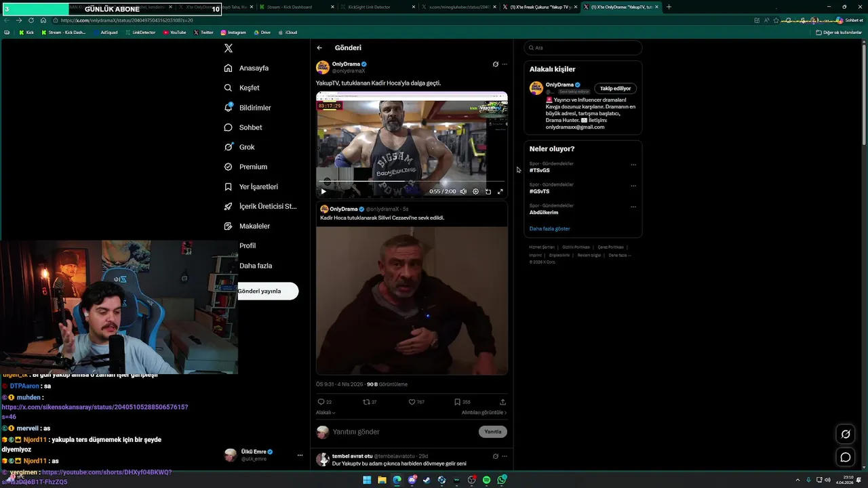Viewport: 868px width, 488px height.
Task: Enter video fullscreen mode
Action: (500, 191)
